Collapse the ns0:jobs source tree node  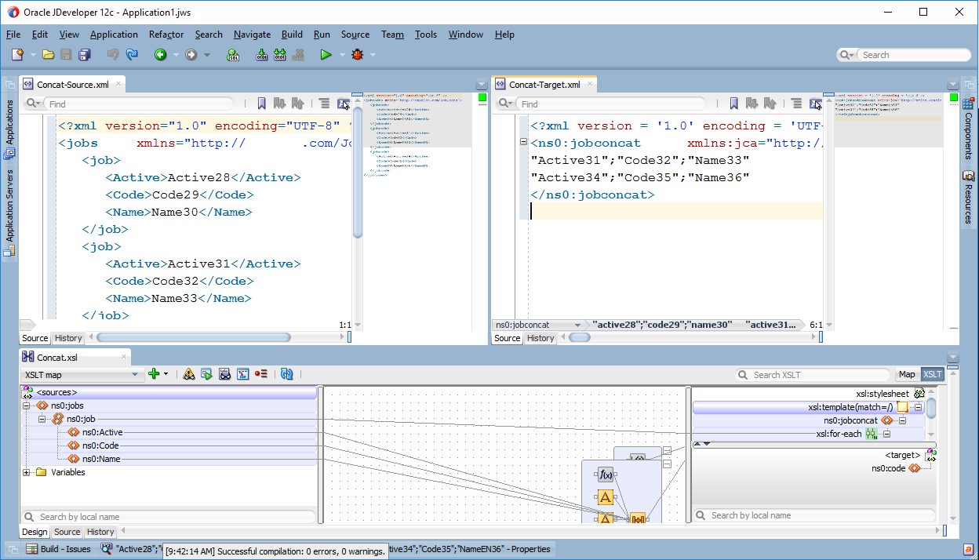click(x=27, y=405)
